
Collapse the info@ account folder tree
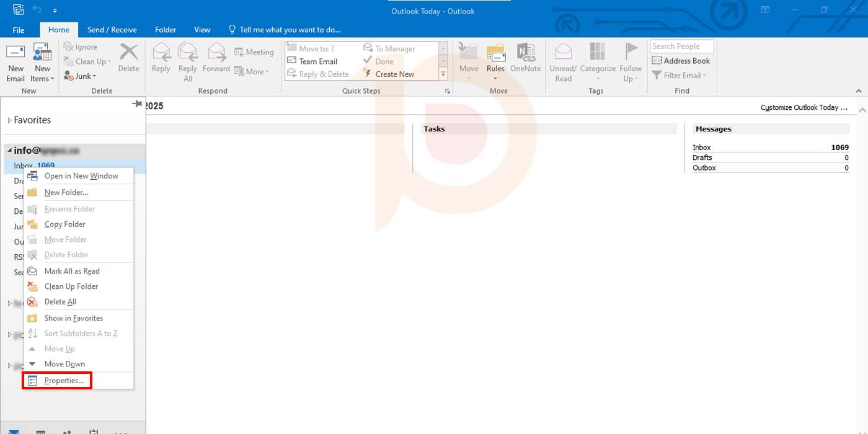[x=9, y=151]
